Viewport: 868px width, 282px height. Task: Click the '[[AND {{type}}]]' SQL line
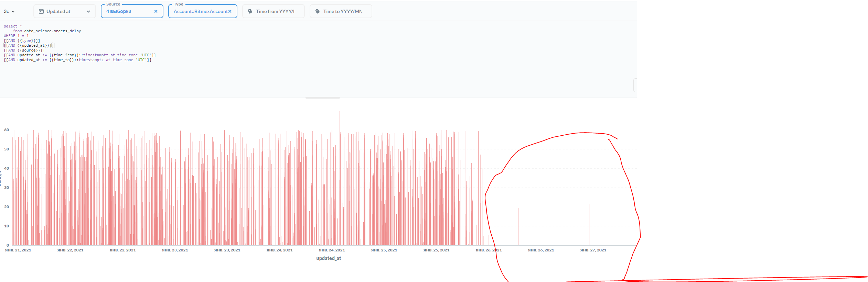click(22, 41)
